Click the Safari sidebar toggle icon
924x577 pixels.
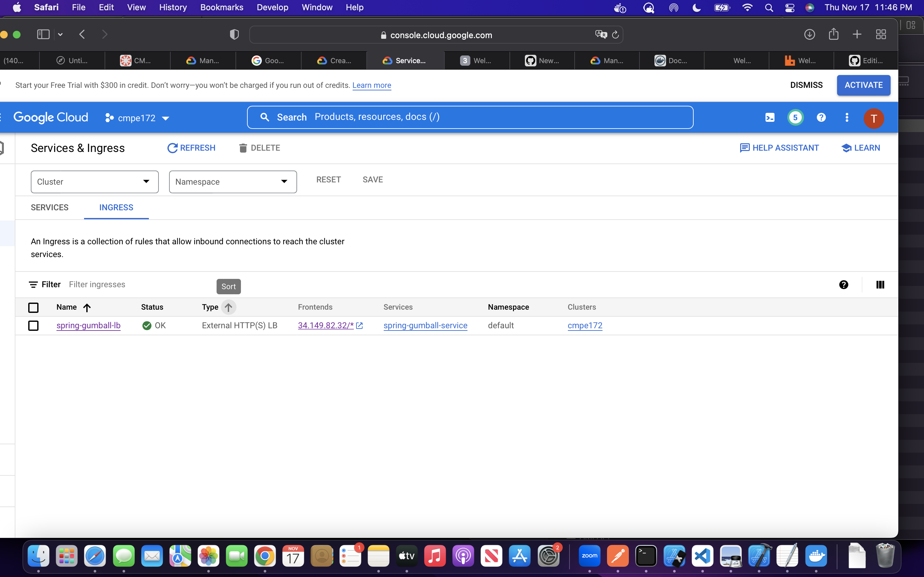point(43,35)
